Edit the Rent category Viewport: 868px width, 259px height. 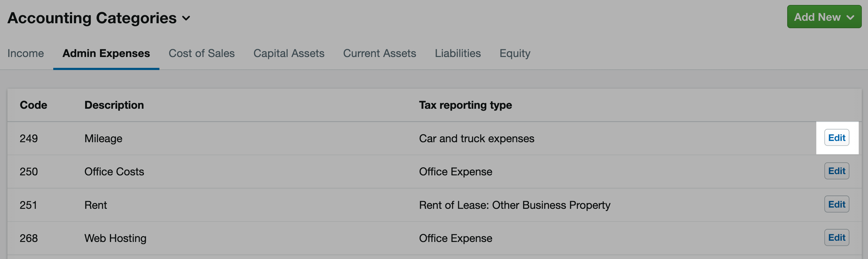coord(837,204)
